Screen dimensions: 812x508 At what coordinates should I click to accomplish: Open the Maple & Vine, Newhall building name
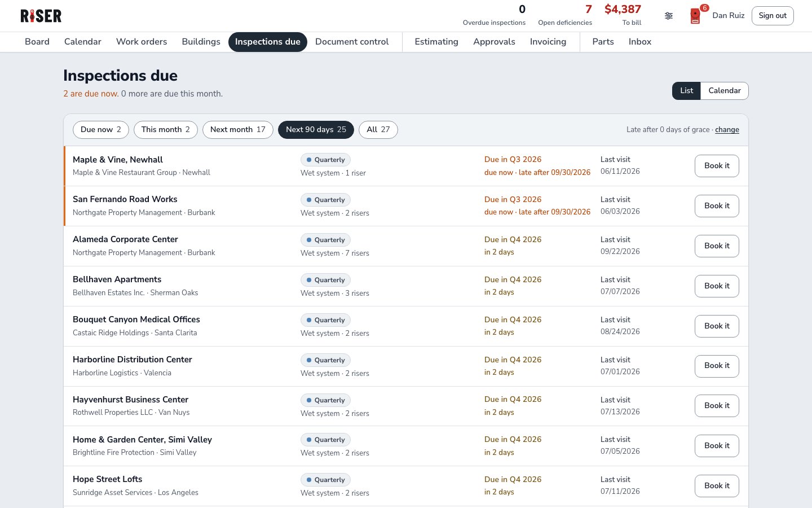[118, 160]
